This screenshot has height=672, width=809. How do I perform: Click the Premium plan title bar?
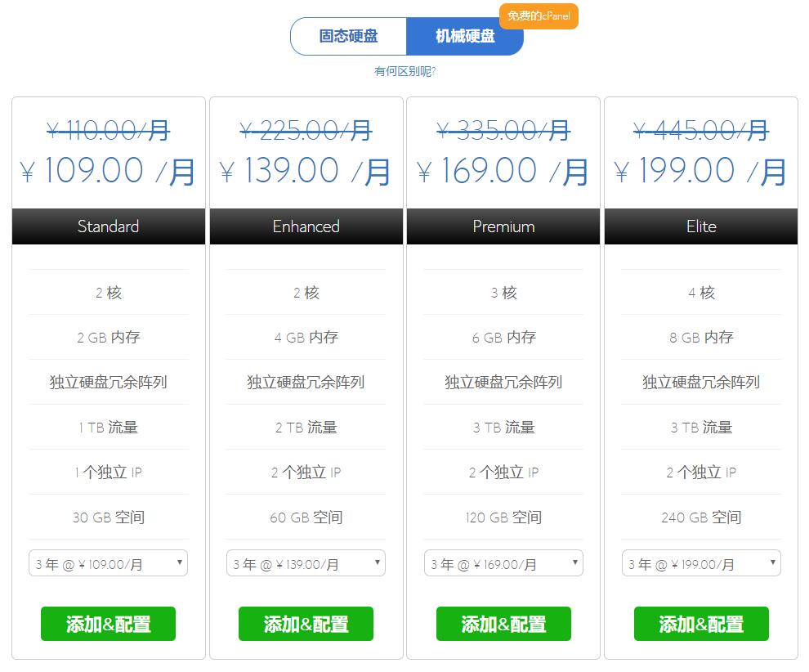503,226
